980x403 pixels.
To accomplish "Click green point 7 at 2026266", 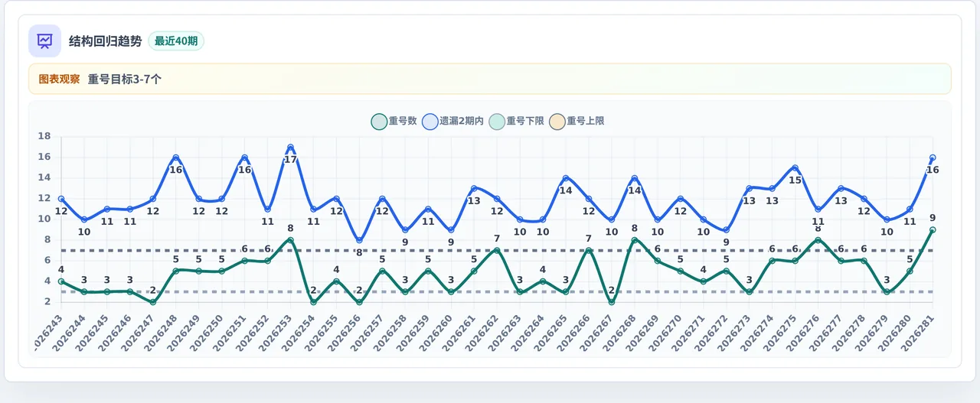I will 589,250.
